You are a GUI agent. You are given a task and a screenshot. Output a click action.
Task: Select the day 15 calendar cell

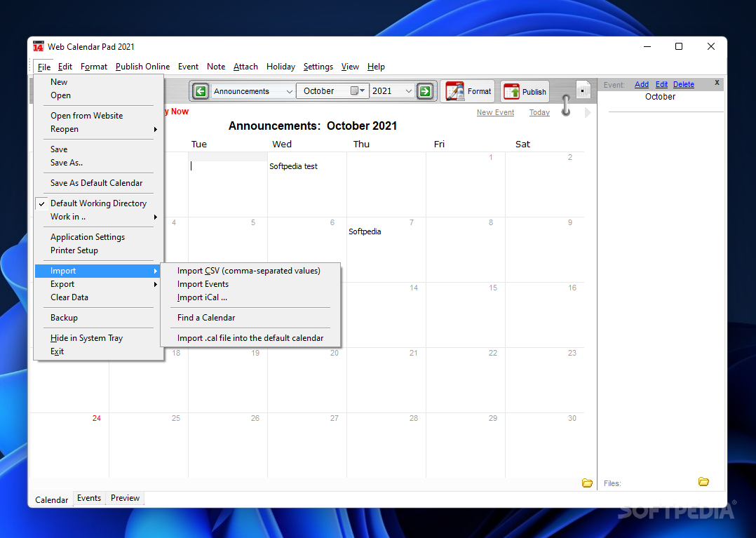466,315
